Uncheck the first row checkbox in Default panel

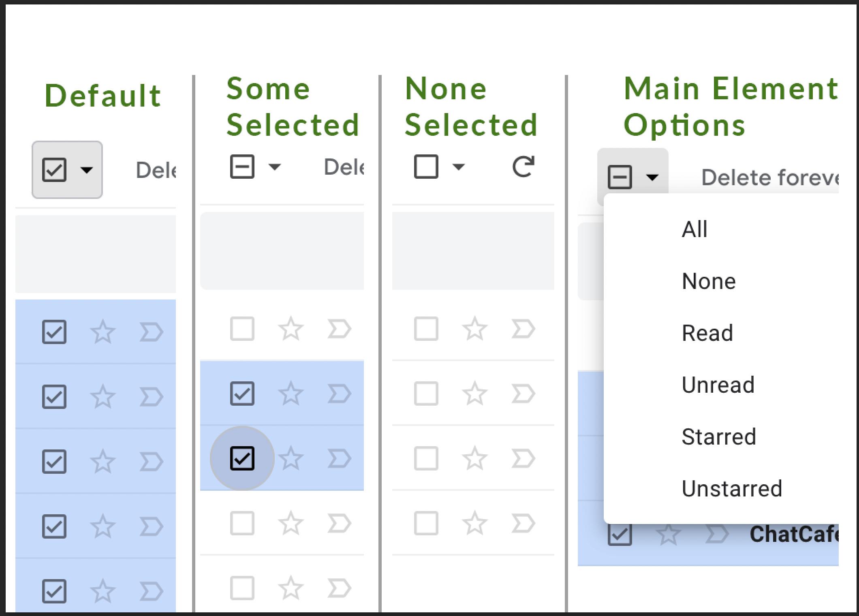click(x=54, y=332)
